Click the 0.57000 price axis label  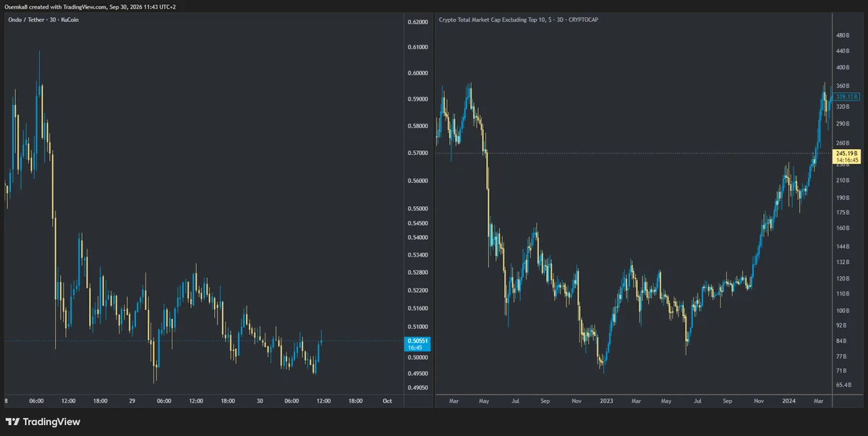(x=418, y=153)
